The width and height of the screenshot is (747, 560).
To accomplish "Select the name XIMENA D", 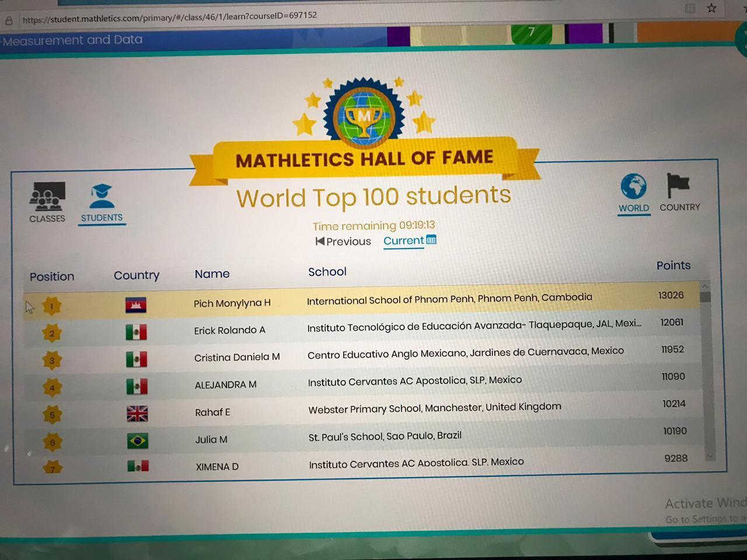I will (x=217, y=467).
